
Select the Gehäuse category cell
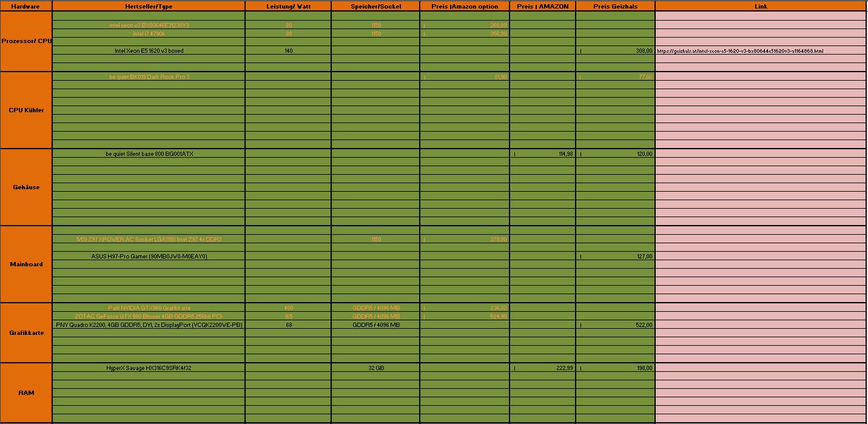[x=26, y=187]
